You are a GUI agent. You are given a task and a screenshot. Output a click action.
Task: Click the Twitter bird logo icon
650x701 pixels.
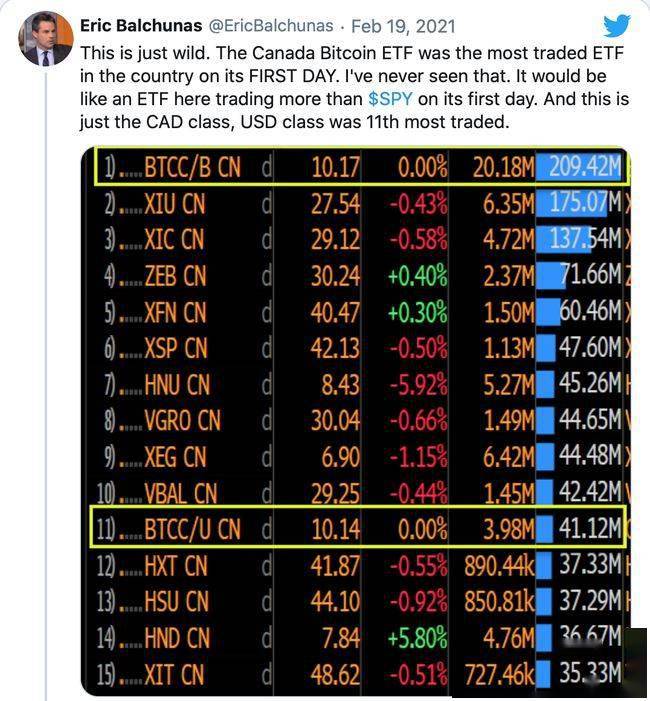tap(617, 25)
